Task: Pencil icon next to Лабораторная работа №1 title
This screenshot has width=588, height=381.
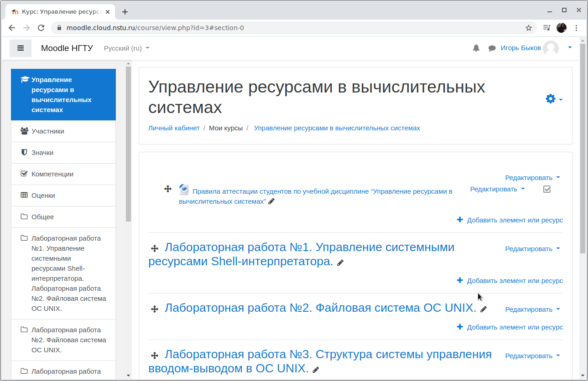Action: (340, 263)
